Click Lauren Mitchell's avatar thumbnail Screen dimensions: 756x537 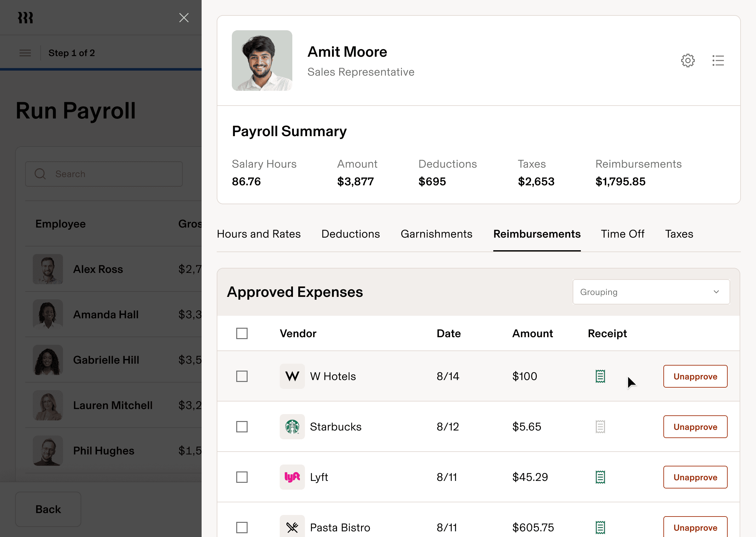click(x=48, y=405)
